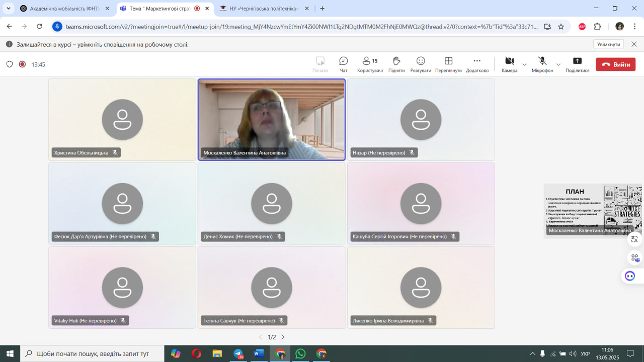Viewport: 644px width, 362px height.
Task: Open the Переглянути view options
Action: (448, 64)
